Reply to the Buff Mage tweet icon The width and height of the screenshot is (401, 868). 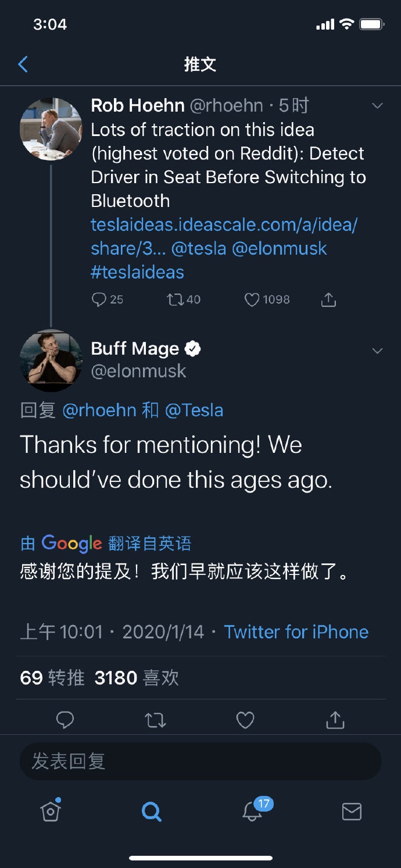pyautogui.click(x=65, y=720)
